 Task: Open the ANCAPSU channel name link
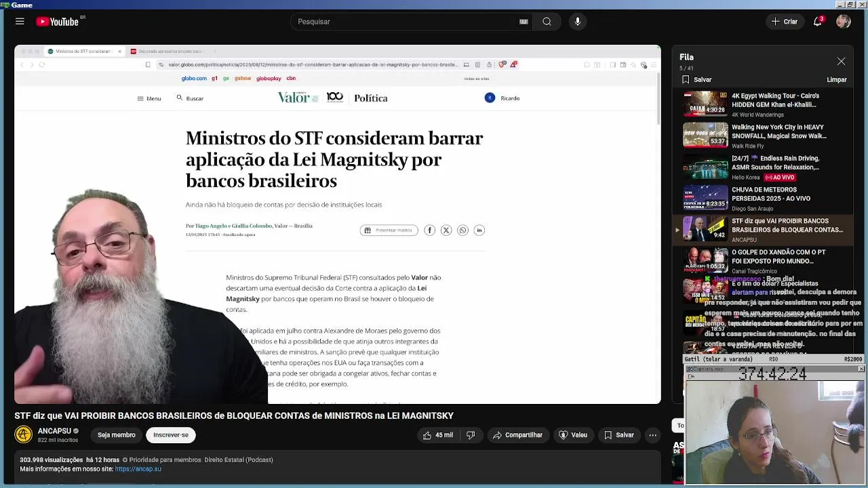click(x=54, y=431)
